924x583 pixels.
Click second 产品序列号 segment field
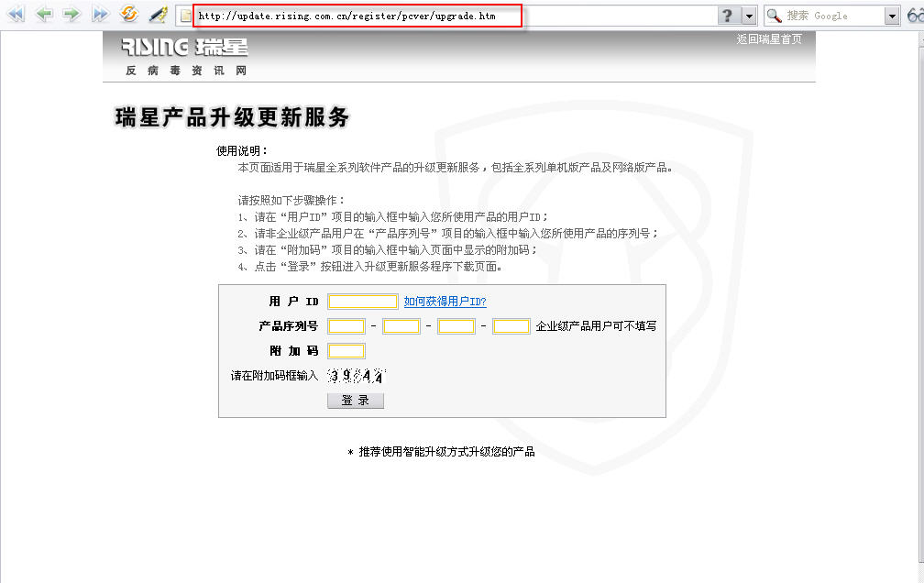[401, 326]
